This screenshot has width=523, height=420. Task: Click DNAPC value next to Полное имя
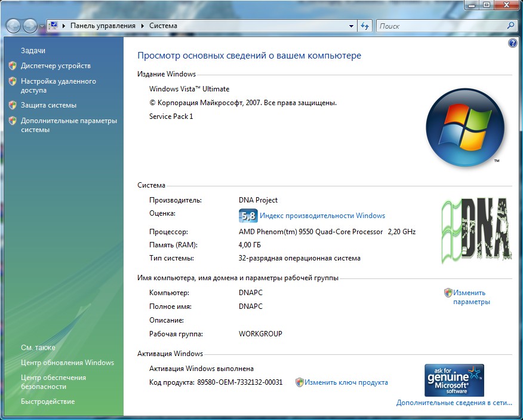[251, 306]
